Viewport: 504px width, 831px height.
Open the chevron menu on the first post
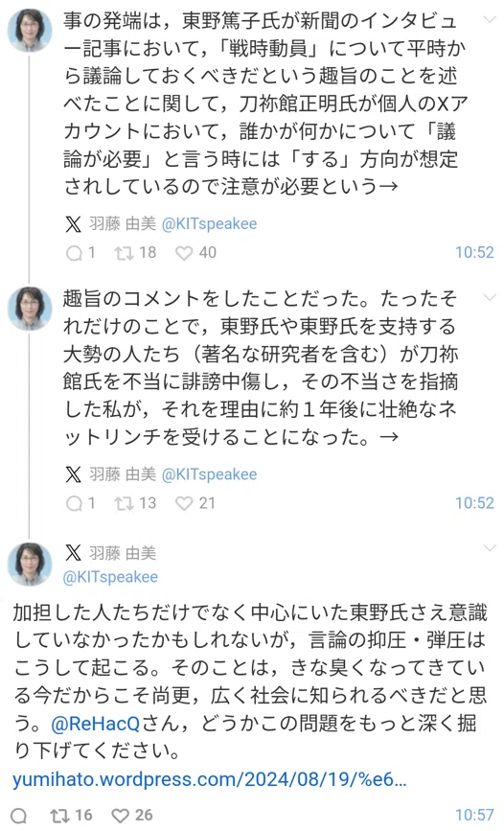click(490, 21)
